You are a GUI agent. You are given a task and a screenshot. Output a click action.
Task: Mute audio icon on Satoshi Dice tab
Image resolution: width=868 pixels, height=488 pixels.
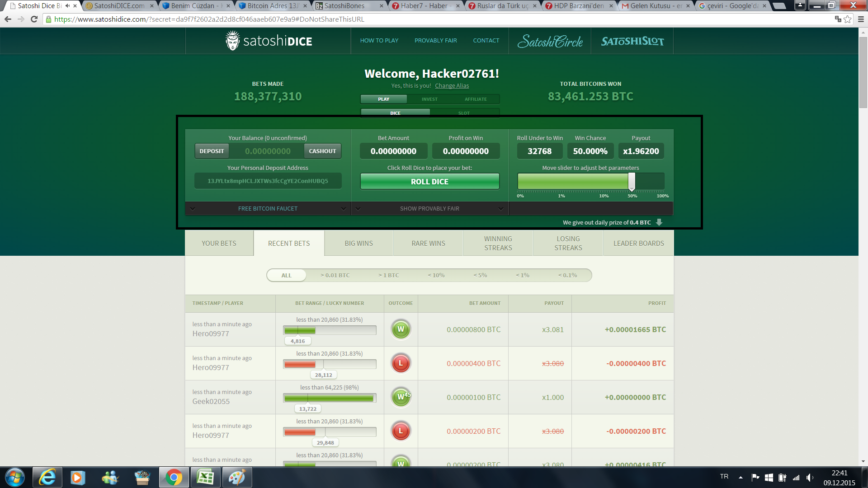67,6
